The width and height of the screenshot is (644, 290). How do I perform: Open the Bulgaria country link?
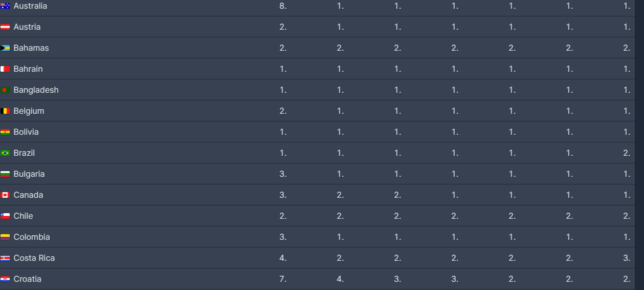tap(29, 174)
